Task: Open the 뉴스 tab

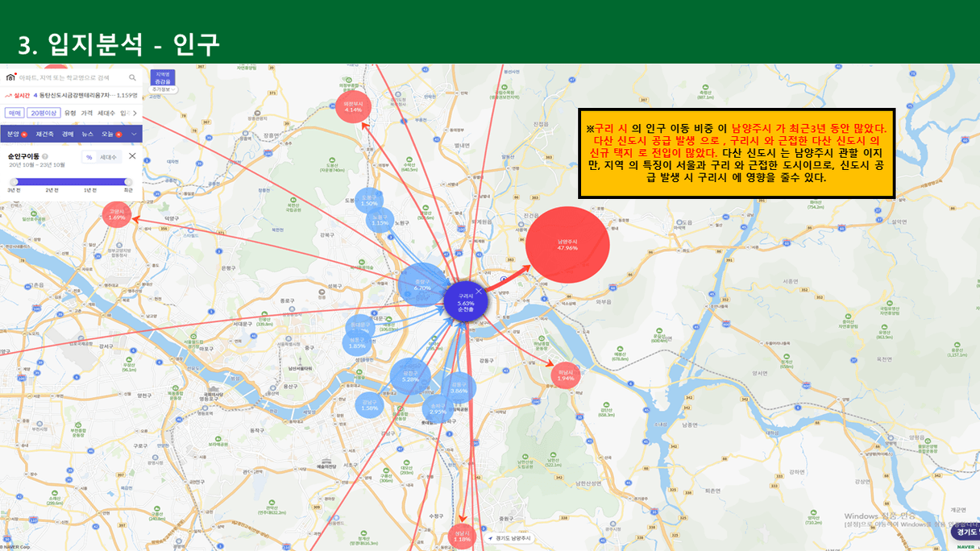Action: [x=88, y=134]
